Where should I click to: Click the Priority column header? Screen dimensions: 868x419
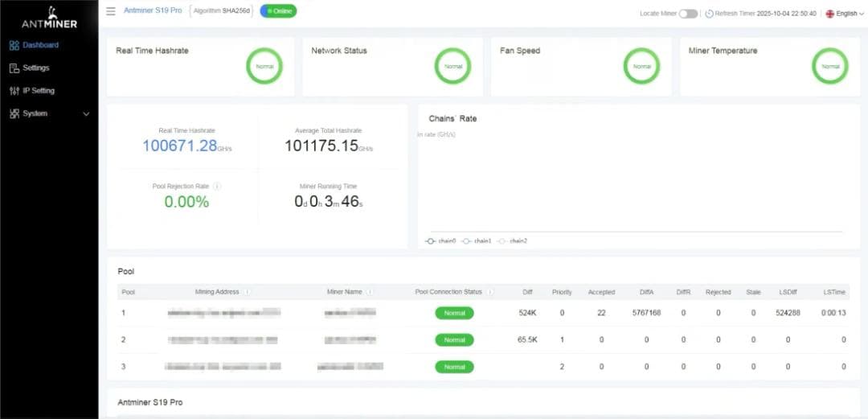point(562,292)
